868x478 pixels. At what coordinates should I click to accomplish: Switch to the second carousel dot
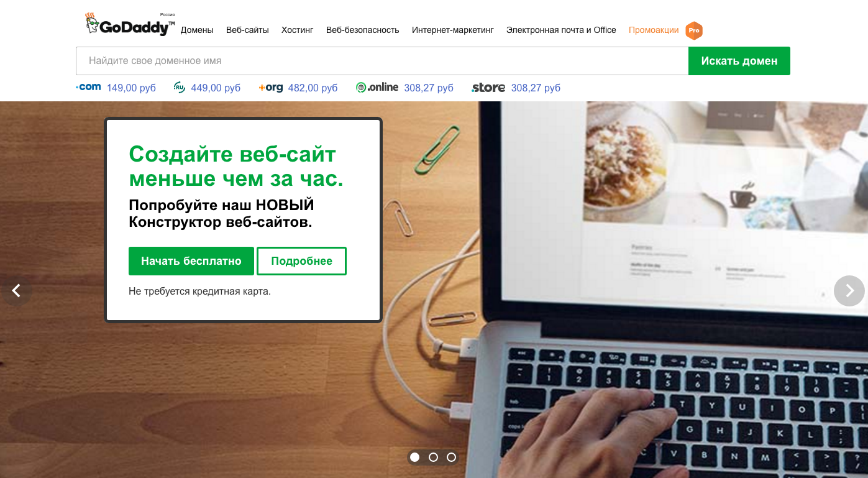(x=433, y=457)
